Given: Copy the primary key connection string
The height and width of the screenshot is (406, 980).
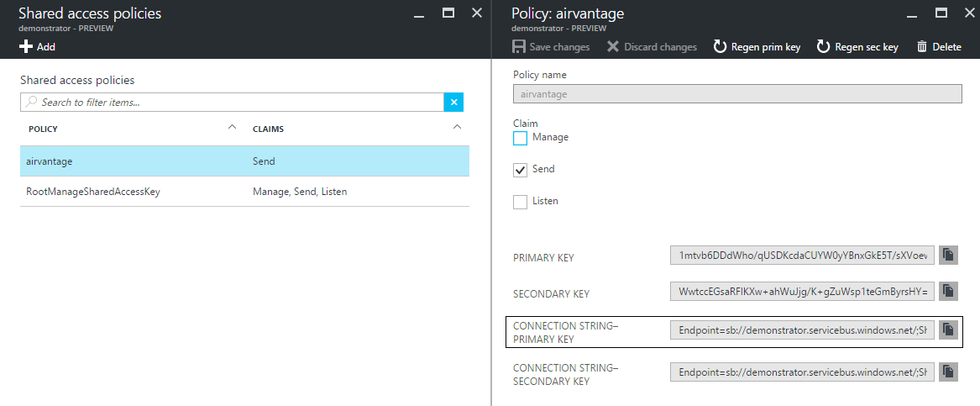Looking at the screenshot, I should pos(947,330).
